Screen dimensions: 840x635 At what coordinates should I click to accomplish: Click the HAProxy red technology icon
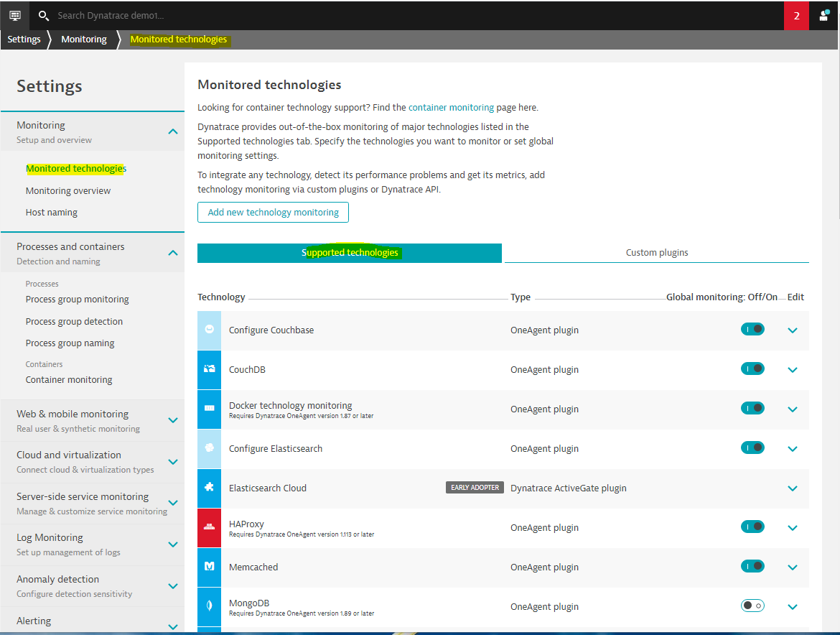point(209,528)
